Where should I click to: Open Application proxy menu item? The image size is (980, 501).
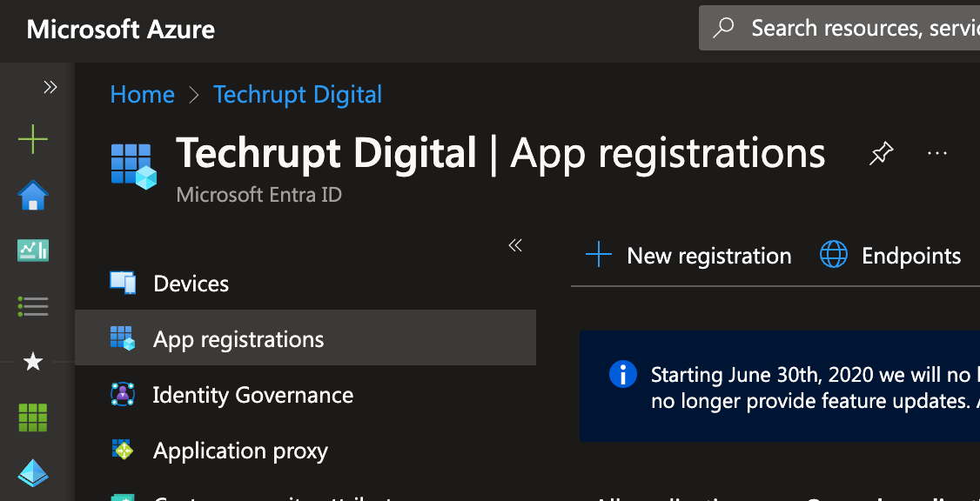point(240,451)
